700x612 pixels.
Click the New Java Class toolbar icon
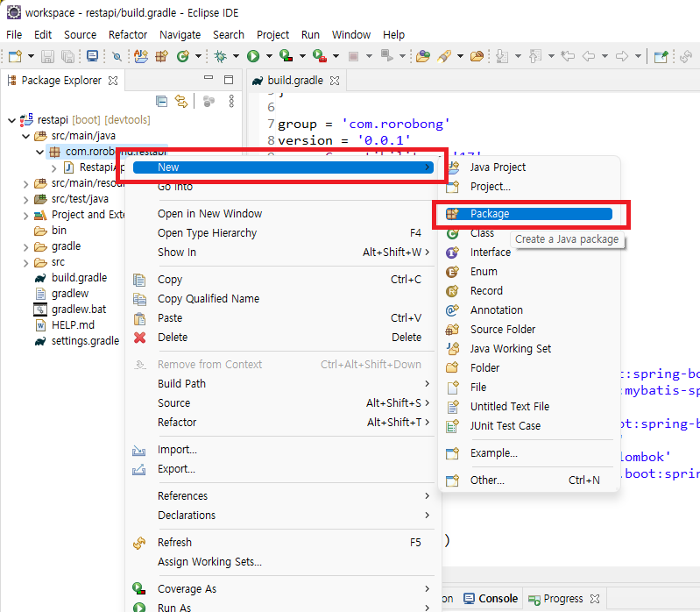[x=183, y=56]
